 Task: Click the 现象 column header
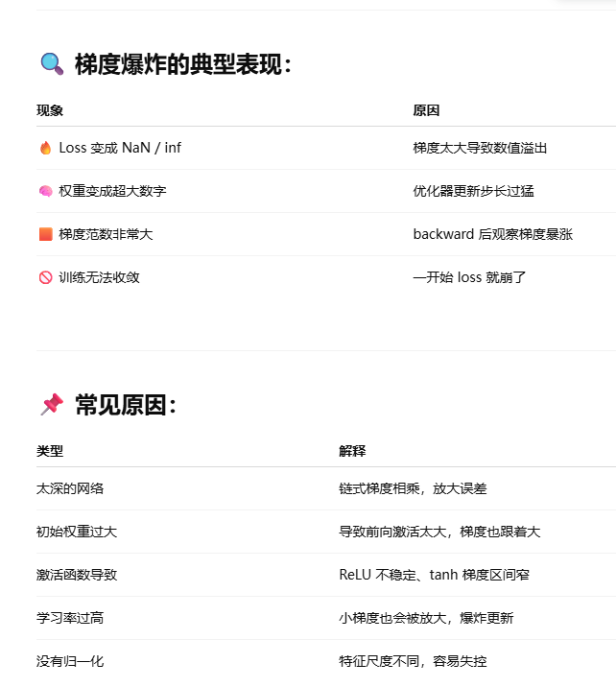[x=50, y=110]
